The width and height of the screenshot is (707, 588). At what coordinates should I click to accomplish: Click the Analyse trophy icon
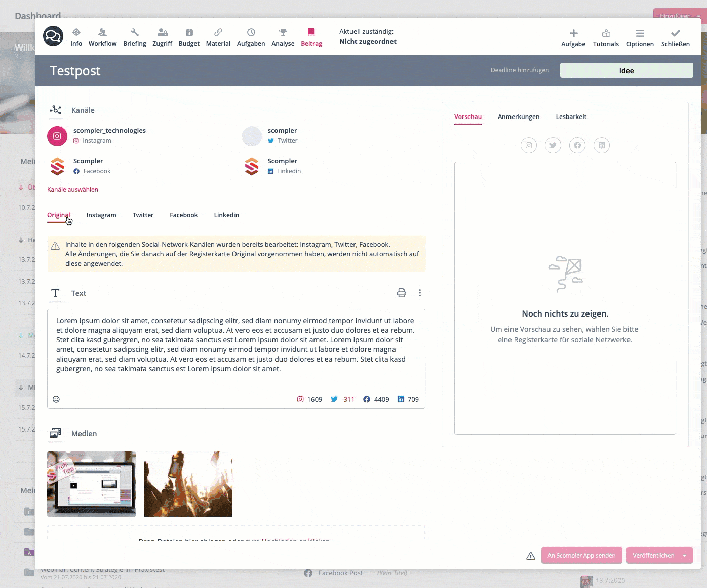pos(283,33)
